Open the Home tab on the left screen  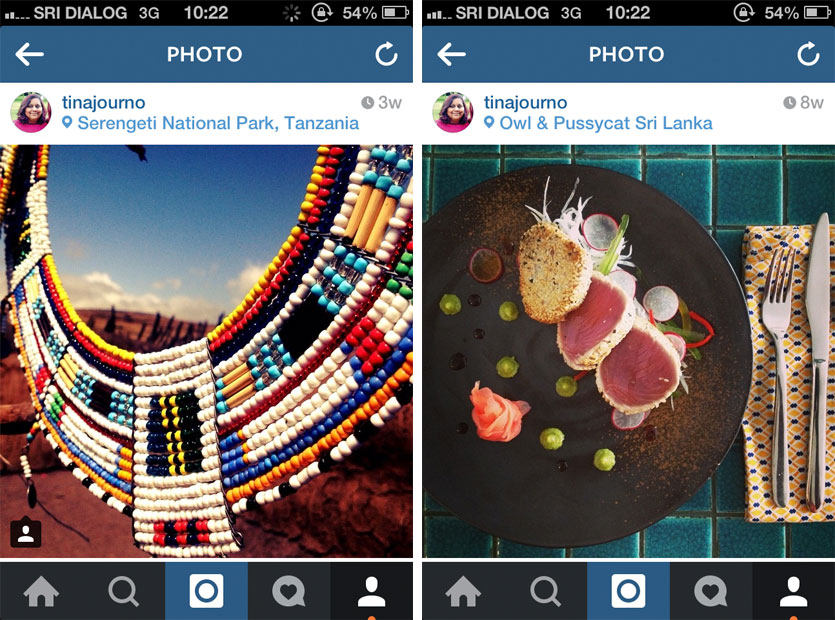[42, 591]
